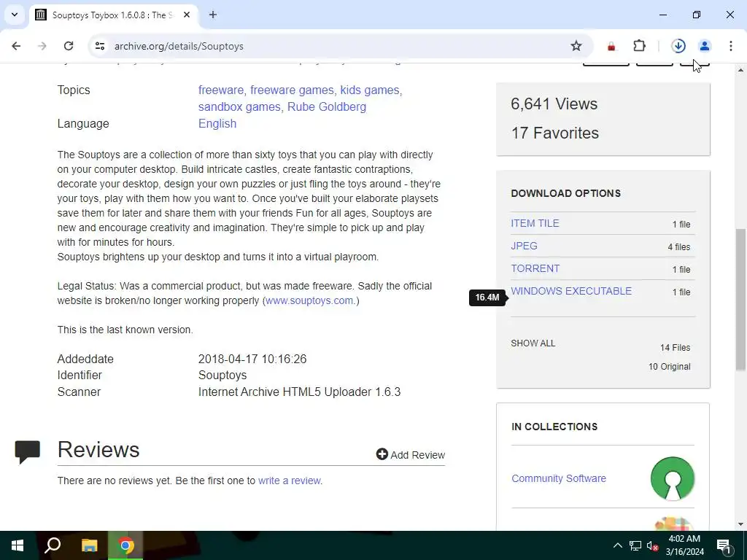Click the 10 Original count
The height and width of the screenshot is (560, 747).
670,367
